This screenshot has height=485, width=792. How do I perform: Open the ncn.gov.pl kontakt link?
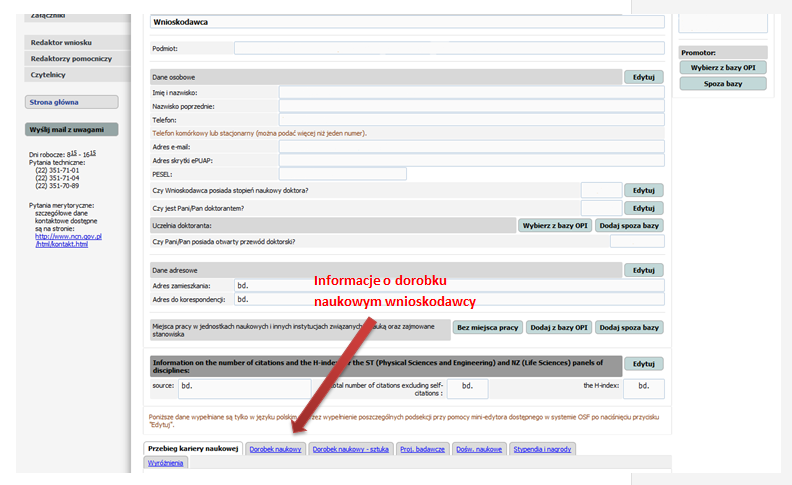click(68, 240)
